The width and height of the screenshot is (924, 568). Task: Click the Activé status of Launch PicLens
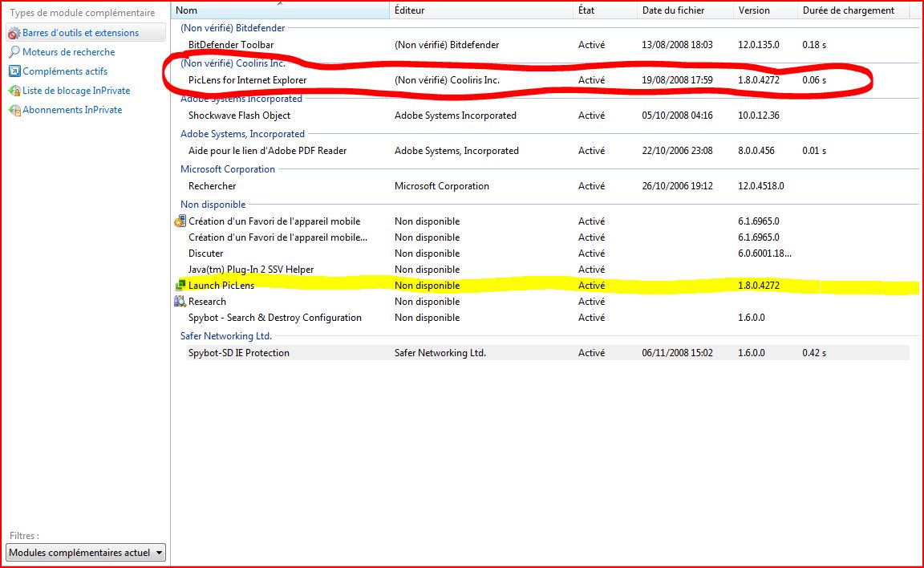[x=592, y=285]
